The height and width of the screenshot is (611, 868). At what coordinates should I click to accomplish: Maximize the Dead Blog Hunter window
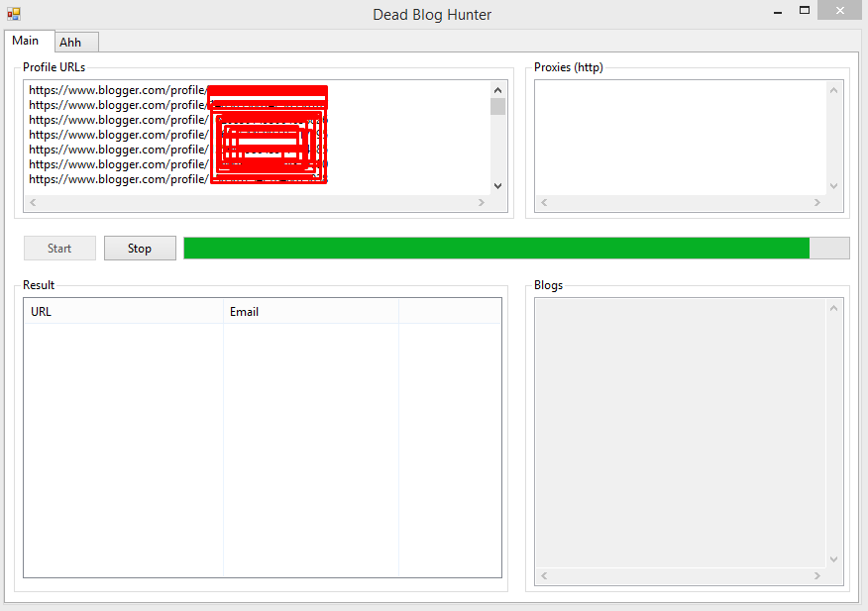(805, 11)
